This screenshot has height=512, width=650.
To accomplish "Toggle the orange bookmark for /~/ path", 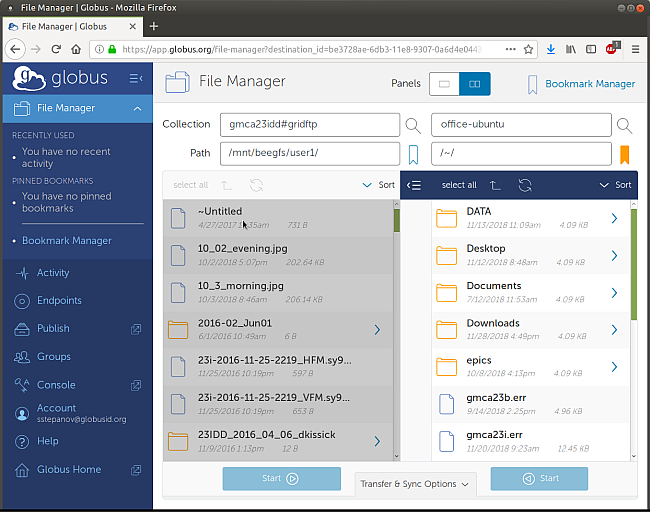I will coord(624,155).
